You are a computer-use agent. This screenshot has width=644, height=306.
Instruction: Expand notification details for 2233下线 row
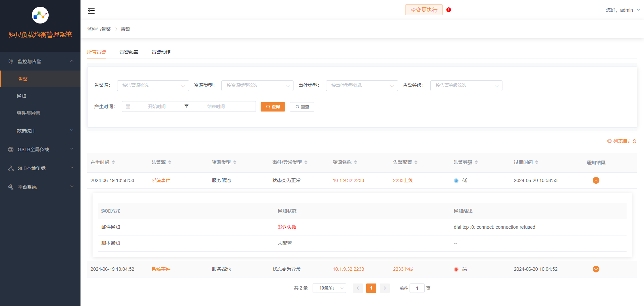click(x=596, y=269)
